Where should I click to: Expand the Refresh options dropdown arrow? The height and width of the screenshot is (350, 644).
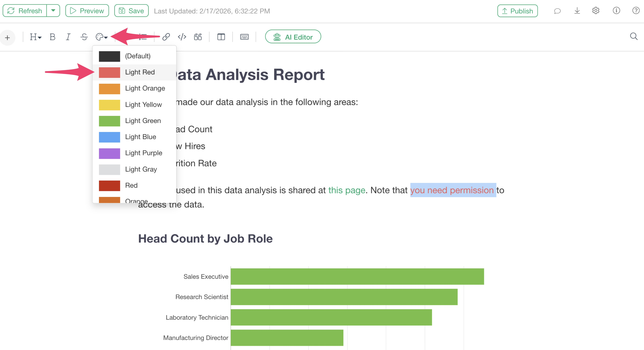point(53,11)
